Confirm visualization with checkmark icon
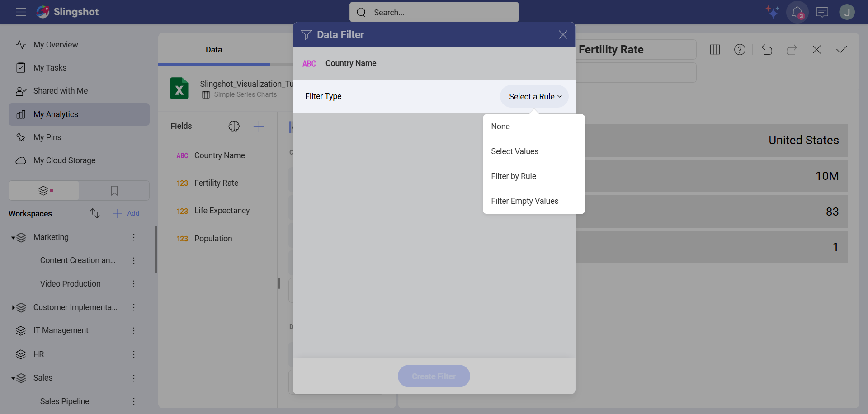This screenshot has width=868, height=414. (841, 50)
